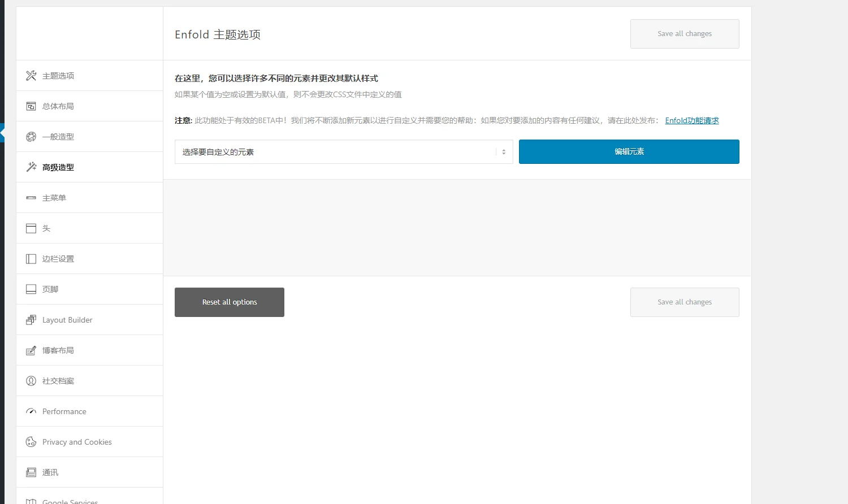This screenshot has width=848, height=504.
Task: Click the Reset all options button
Action: coord(230,302)
